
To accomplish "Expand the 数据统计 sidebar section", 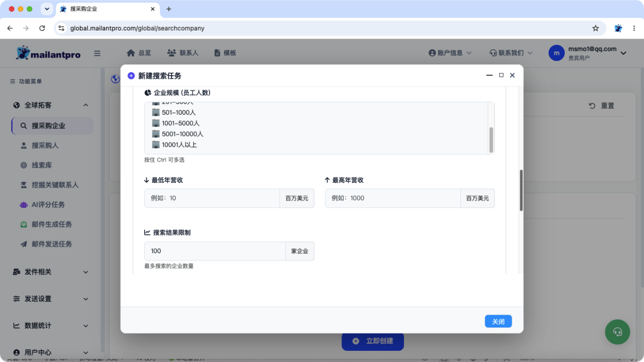I will pos(51,326).
